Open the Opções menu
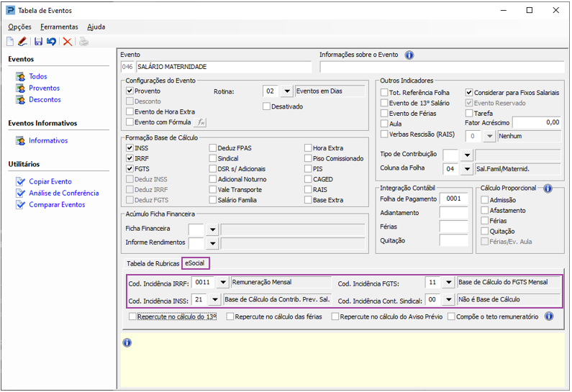This screenshot has height=392, width=572. tap(19, 27)
